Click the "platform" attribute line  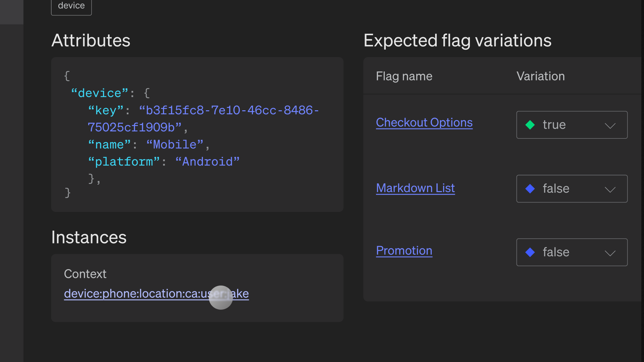tap(164, 162)
